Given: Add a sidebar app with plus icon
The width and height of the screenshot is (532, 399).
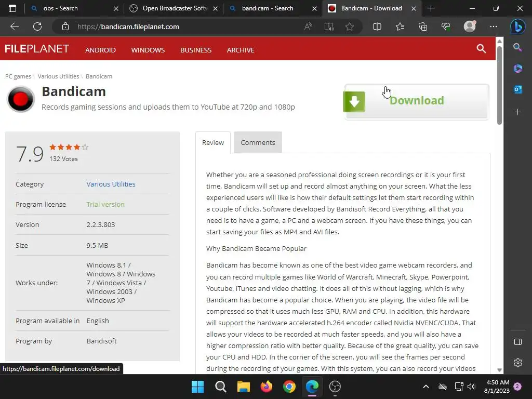Looking at the screenshot, I should pos(518,112).
